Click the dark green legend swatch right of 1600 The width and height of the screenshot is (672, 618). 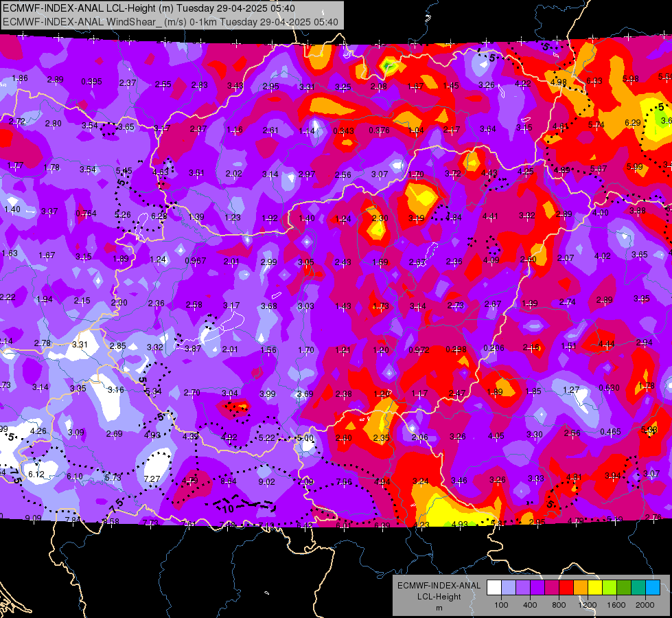623,588
